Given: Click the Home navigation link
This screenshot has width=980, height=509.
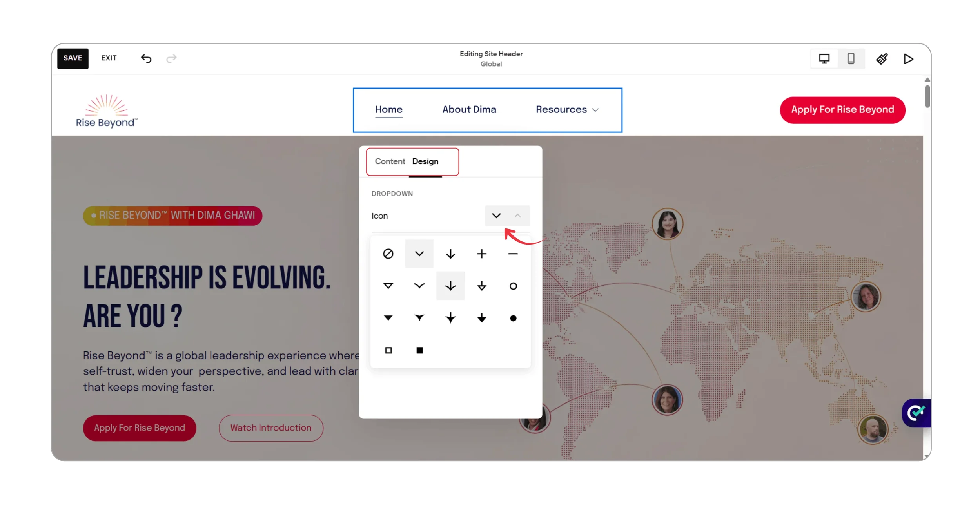Looking at the screenshot, I should [388, 109].
